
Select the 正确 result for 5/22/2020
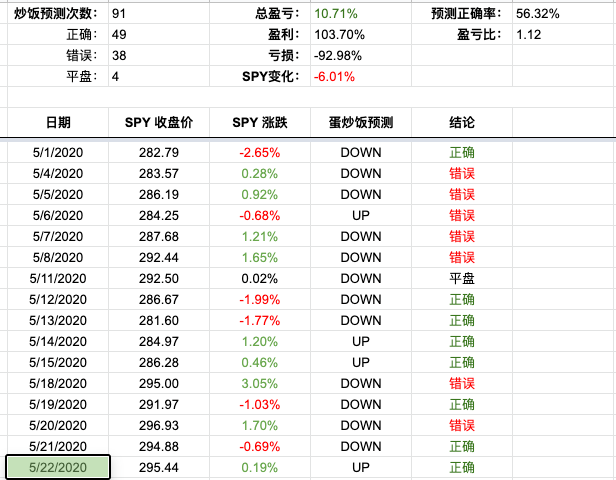pyautogui.click(x=462, y=467)
